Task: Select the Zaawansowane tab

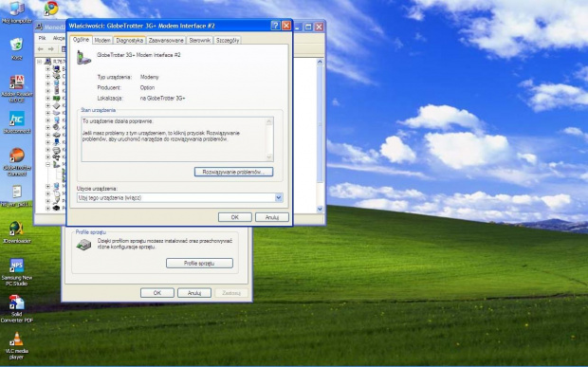Action: 166,40
